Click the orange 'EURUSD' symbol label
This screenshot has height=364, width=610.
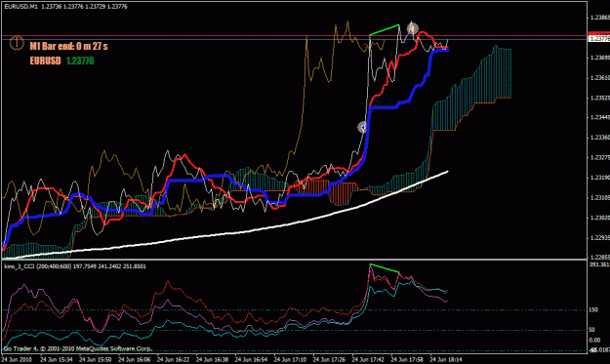point(46,61)
